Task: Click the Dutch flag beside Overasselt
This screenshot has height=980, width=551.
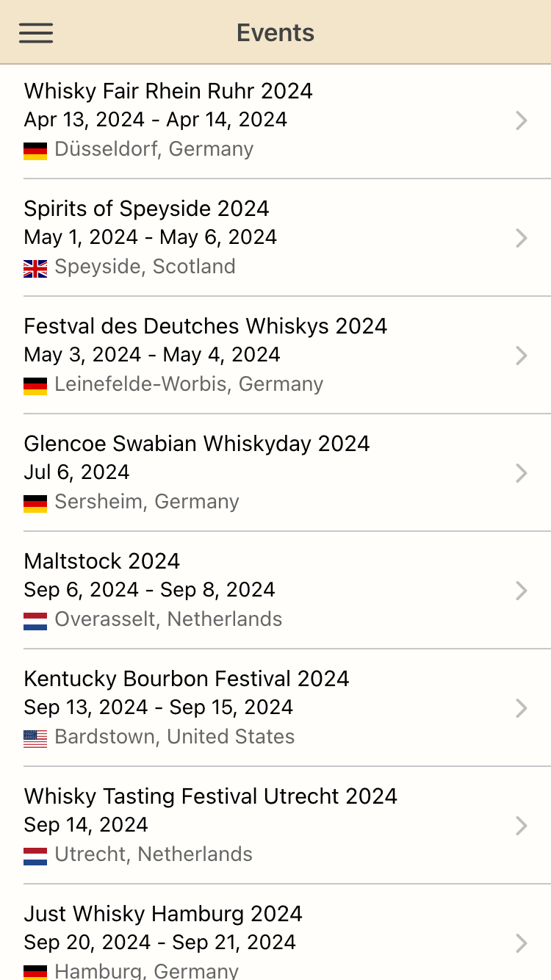Action: [x=35, y=621]
